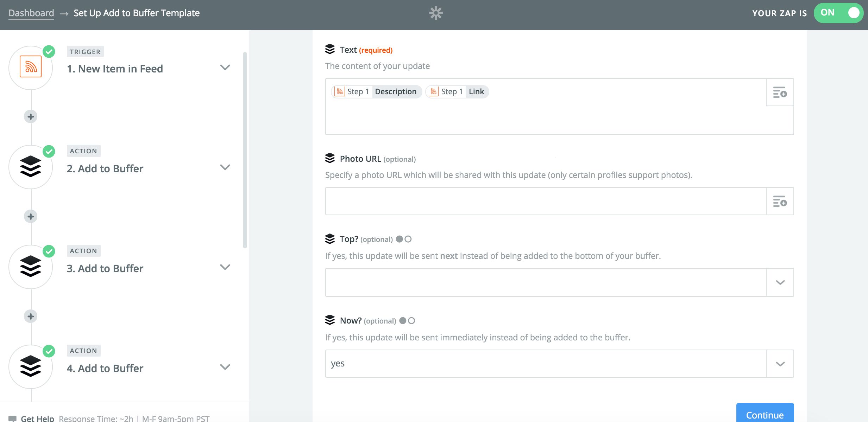Screen dimensions: 868x422
Task: Click the green checkmark on step 4
Action: (x=49, y=351)
